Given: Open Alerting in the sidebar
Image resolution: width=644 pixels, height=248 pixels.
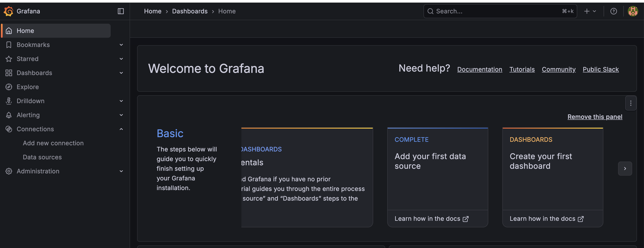Looking at the screenshot, I should coord(28,115).
